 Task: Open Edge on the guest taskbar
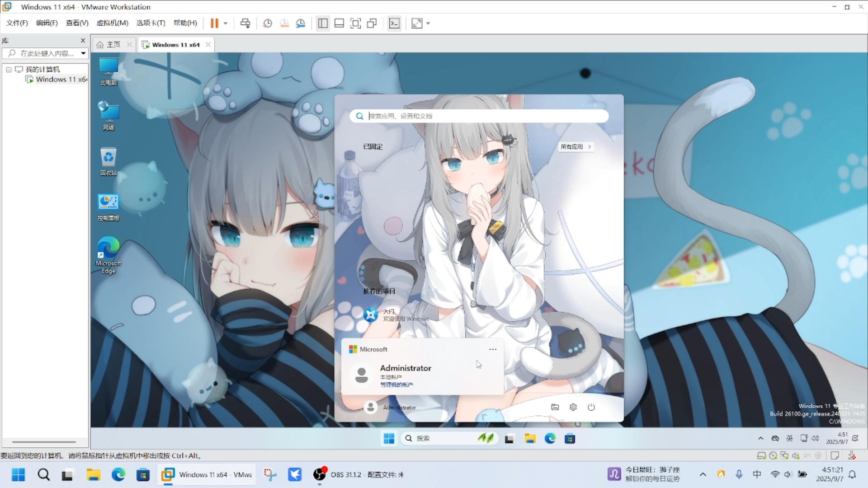(x=550, y=438)
